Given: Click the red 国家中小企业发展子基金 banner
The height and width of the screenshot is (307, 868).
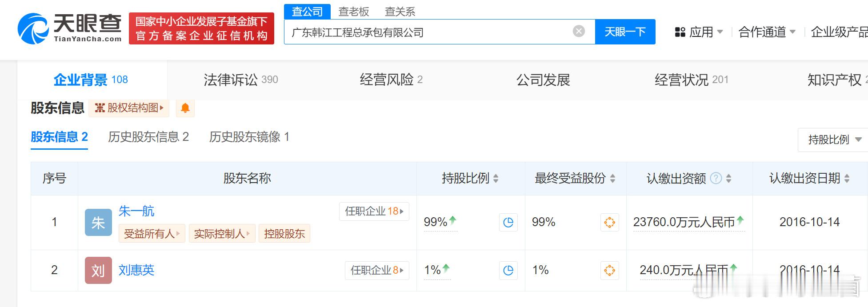Looking at the screenshot, I should click(x=201, y=28).
